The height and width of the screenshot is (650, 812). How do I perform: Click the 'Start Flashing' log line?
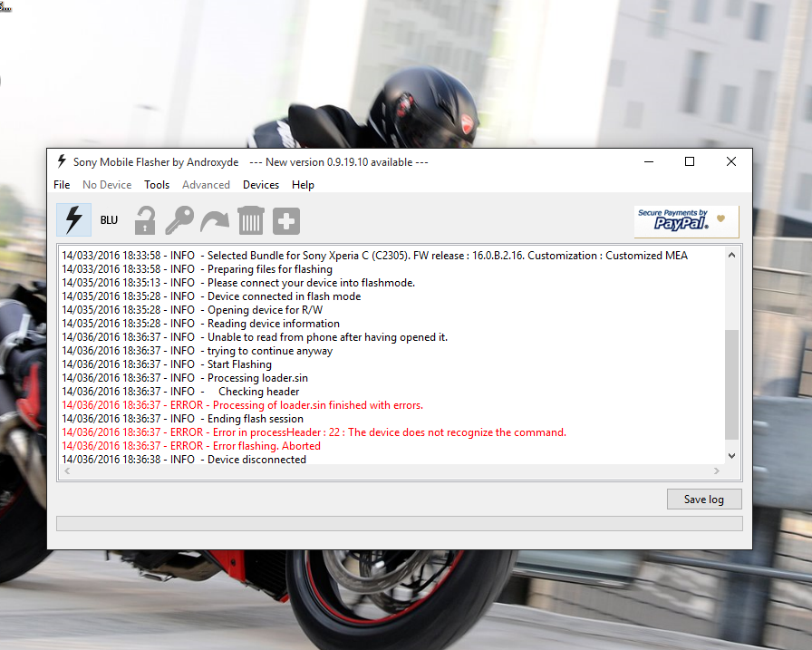point(167,364)
